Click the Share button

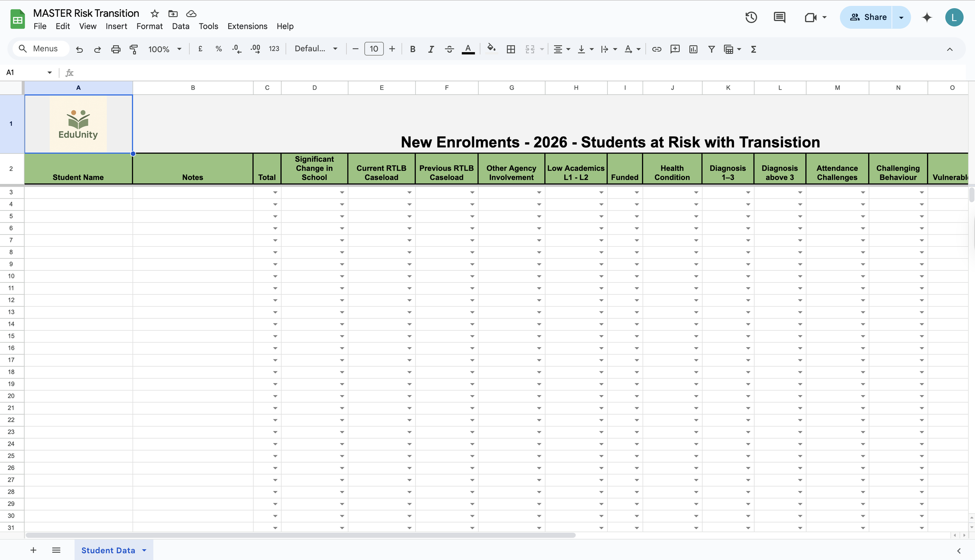point(866,17)
